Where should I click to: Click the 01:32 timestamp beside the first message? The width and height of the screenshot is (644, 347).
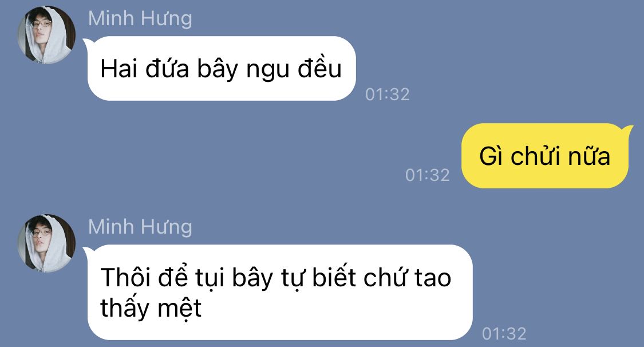coord(388,94)
